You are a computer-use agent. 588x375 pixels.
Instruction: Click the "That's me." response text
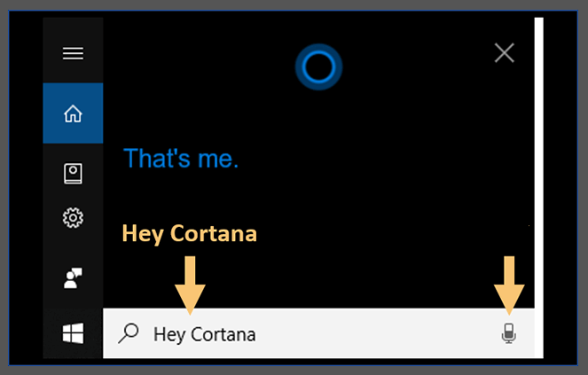click(181, 159)
